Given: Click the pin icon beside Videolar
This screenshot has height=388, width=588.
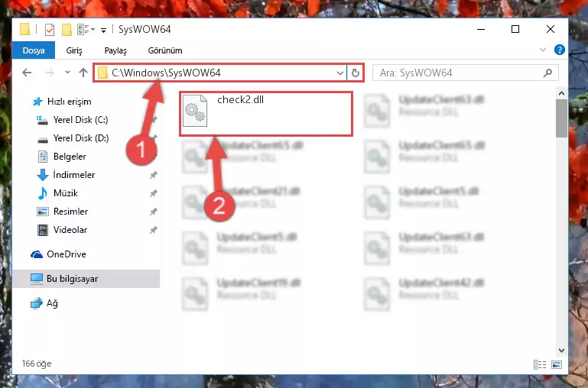Looking at the screenshot, I should pyautogui.click(x=154, y=230).
